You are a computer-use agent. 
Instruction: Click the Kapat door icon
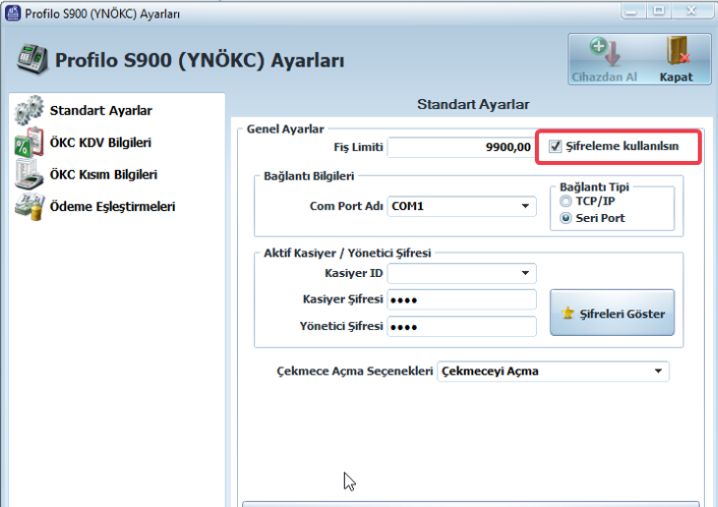tap(678, 51)
